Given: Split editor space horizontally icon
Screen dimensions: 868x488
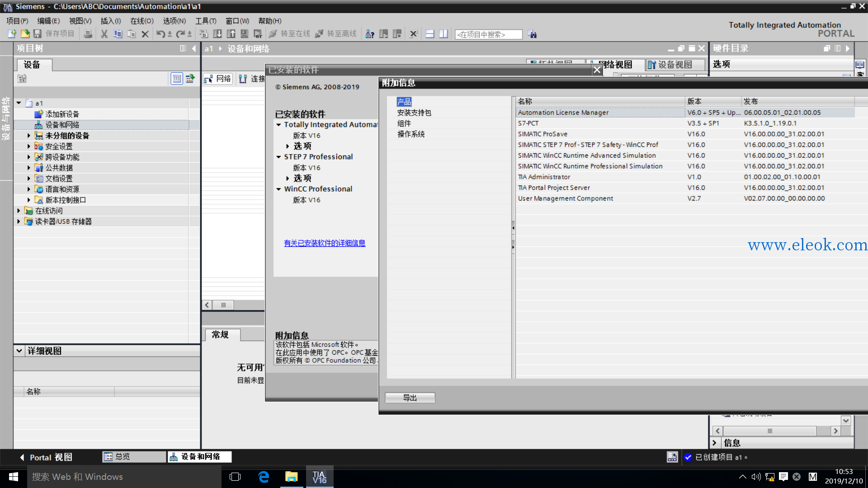Looking at the screenshot, I should pyautogui.click(x=430, y=34).
